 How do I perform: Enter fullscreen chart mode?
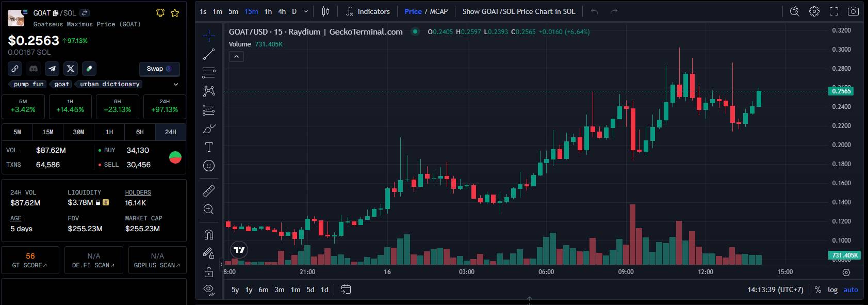pyautogui.click(x=834, y=11)
